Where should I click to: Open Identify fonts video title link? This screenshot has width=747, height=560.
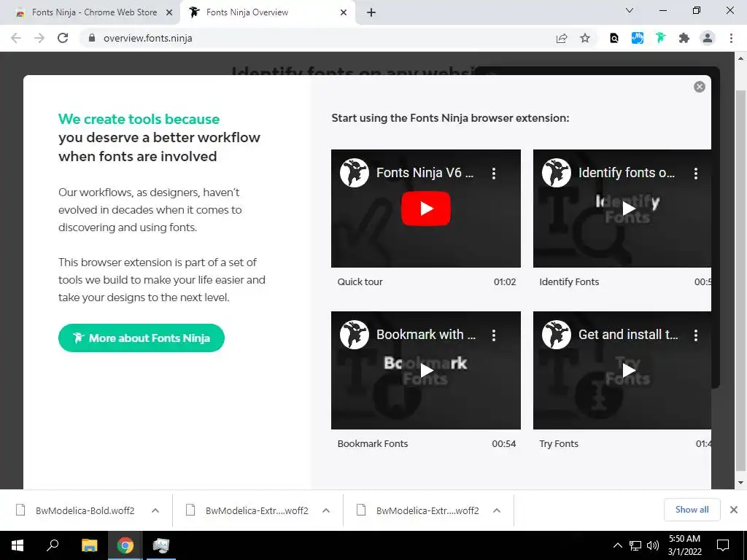tap(627, 172)
